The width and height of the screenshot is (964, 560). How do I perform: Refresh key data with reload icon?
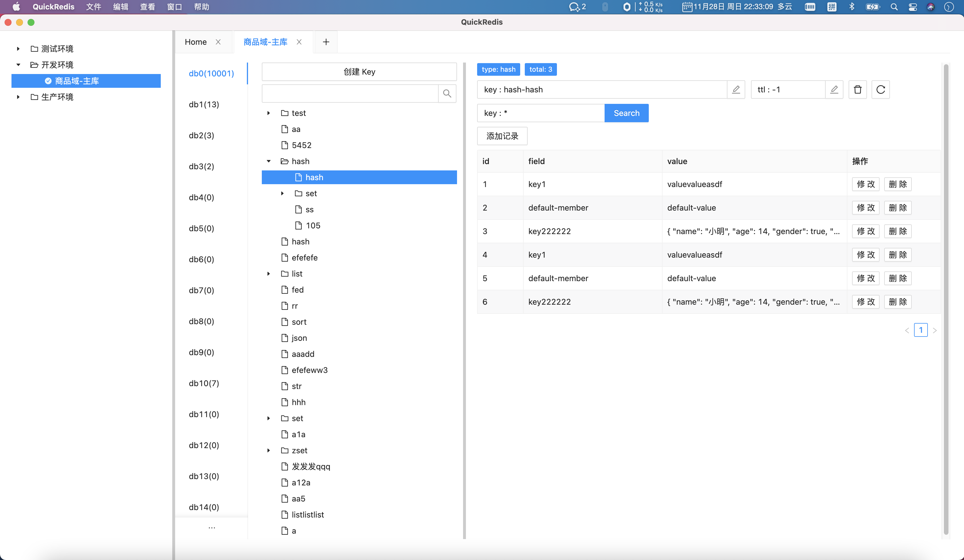coord(881,90)
